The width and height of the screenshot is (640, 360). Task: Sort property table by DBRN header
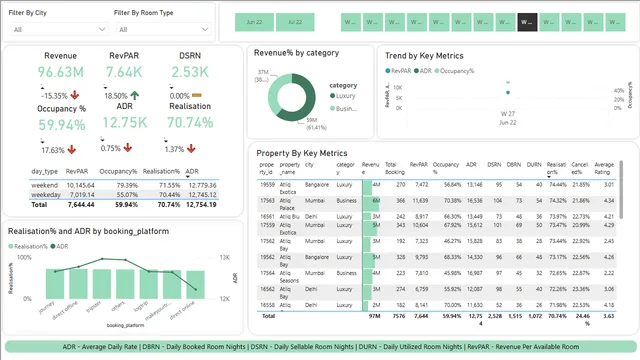coord(514,164)
